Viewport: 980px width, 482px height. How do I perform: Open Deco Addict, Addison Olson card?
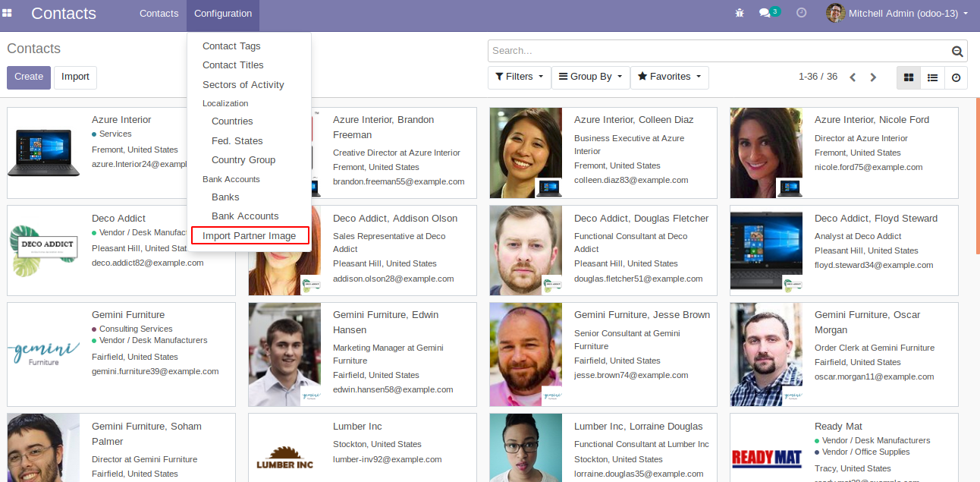pos(363,250)
